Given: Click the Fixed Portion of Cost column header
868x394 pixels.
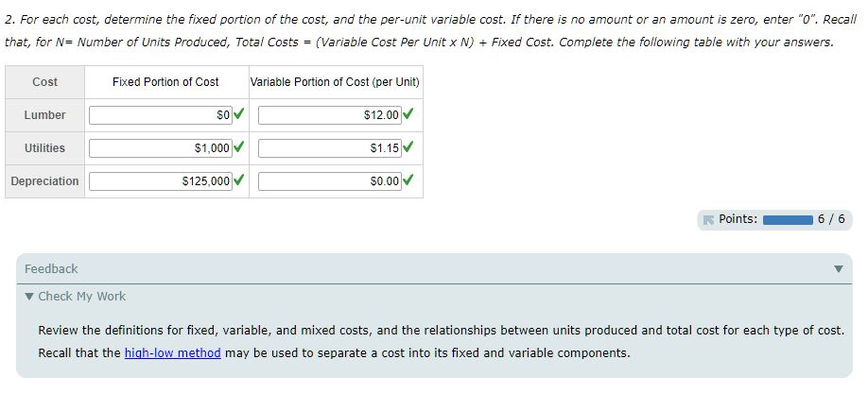Looking at the screenshot, I should [165, 82].
